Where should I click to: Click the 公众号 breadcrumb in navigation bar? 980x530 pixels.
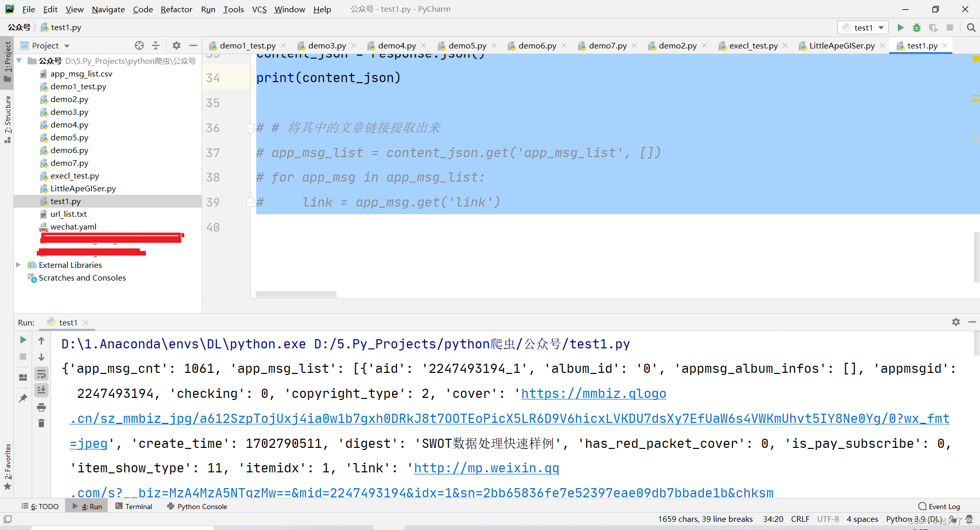(x=19, y=28)
